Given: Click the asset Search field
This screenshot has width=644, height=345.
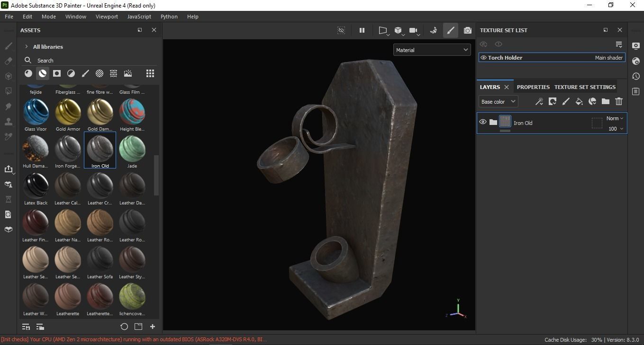Looking at the screenshot, I should tap(90, 60).
